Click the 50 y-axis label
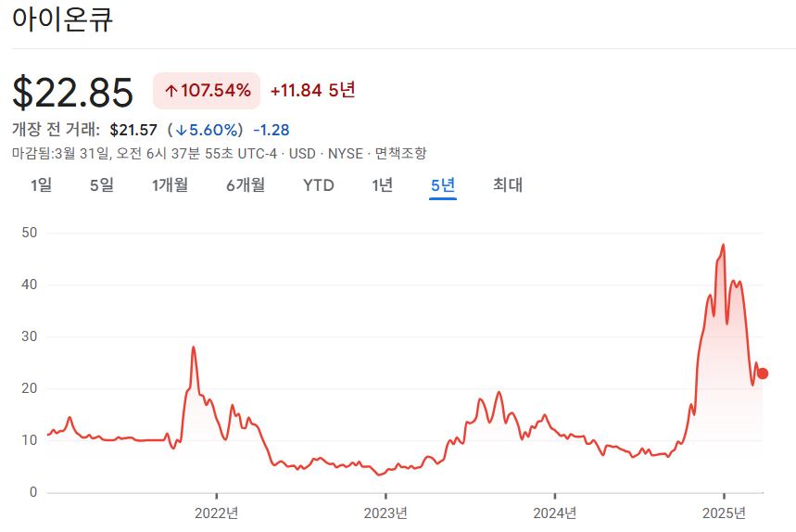Image resolution: width=796 pixels, height=532 pixels. pyautogui.click(x=30, y=233)
